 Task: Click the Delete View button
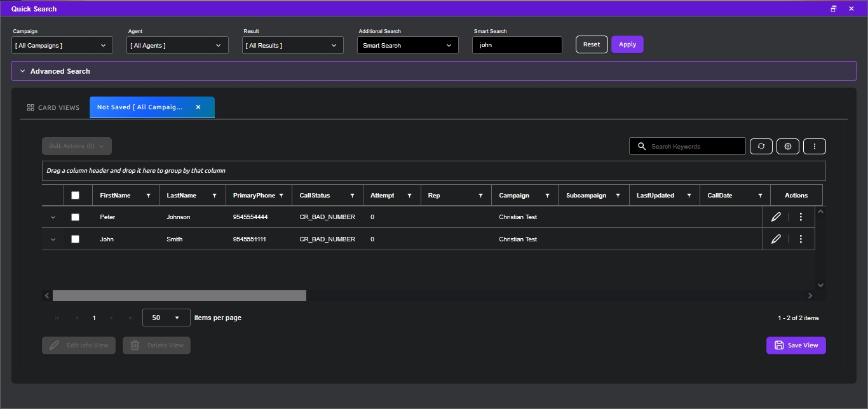tap(156, 345)
